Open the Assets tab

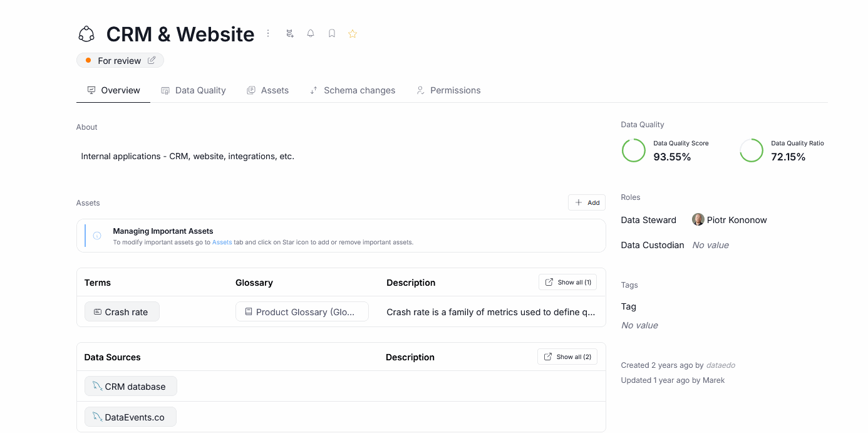[x=268, y=90]
